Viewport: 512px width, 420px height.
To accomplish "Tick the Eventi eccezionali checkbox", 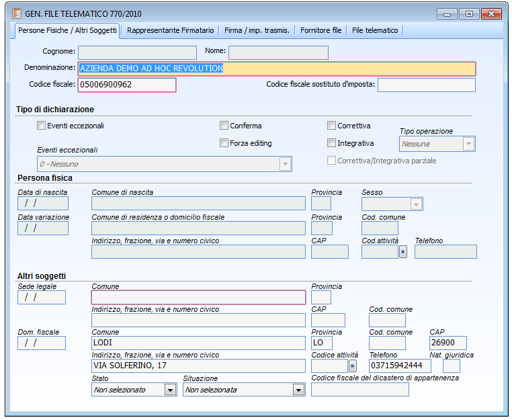I will point(41,126).
